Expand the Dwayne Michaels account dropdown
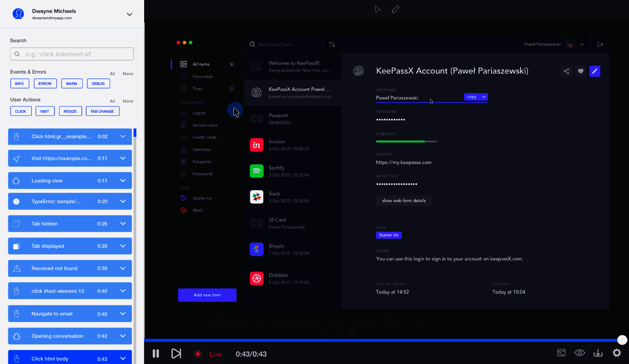The image size is (629, 364). coord(129,14)
